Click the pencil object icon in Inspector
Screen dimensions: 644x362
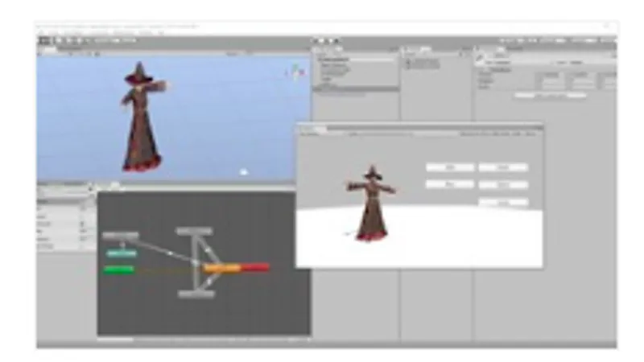[480, 60]
